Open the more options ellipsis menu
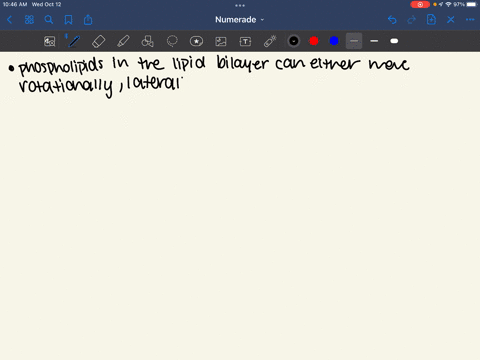480x360 pixels. [x=470, y=20]
